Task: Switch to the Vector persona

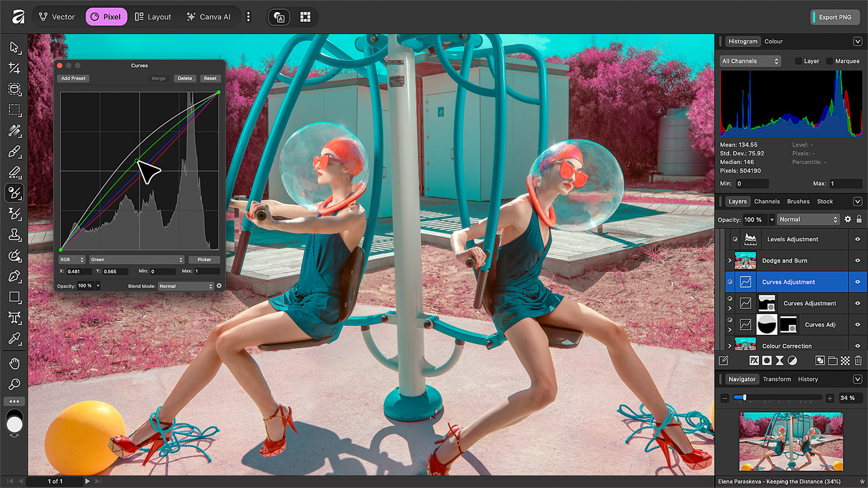Action: (57, 17)
